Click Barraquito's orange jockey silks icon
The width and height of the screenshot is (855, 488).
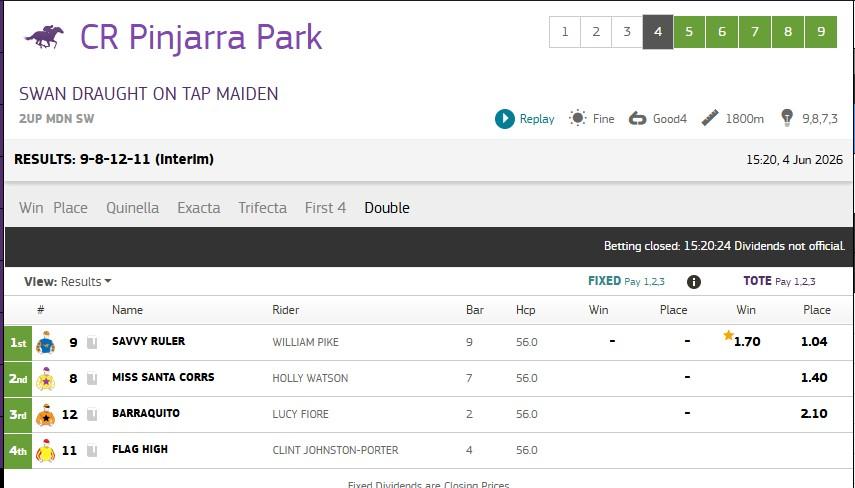tap(46, 414)
